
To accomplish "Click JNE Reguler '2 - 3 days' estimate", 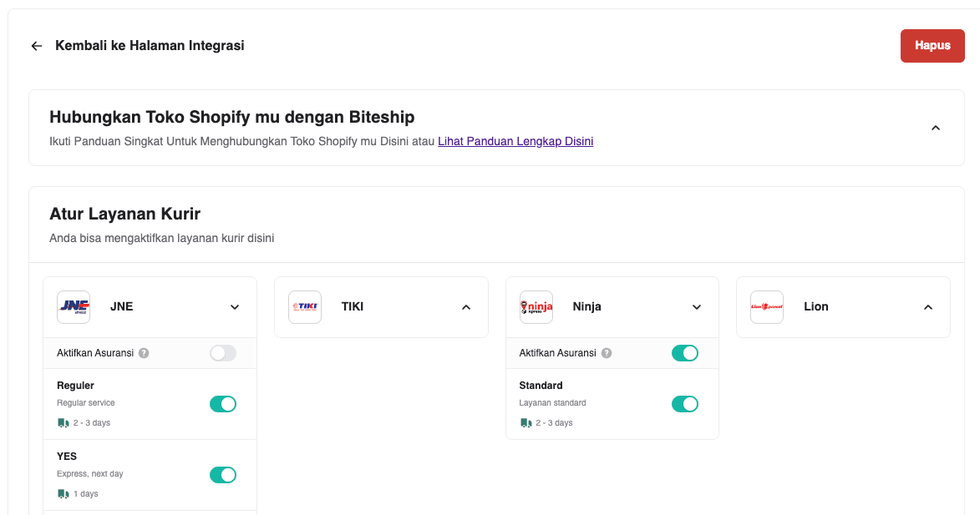I will (x=92, y=422).
